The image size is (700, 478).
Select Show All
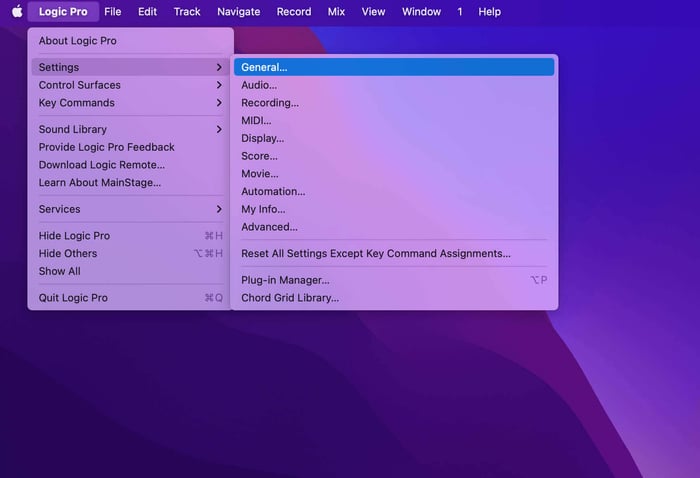click(130, 271)
